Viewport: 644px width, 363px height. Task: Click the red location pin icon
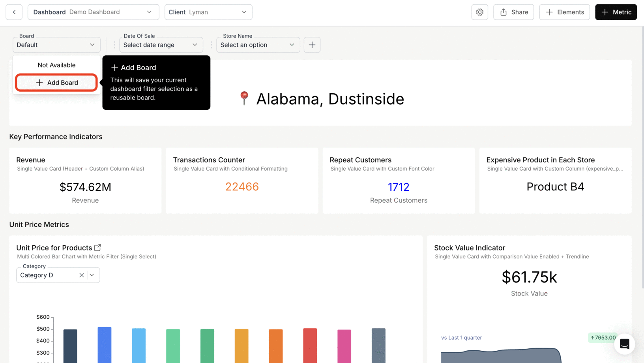[244, 98]
